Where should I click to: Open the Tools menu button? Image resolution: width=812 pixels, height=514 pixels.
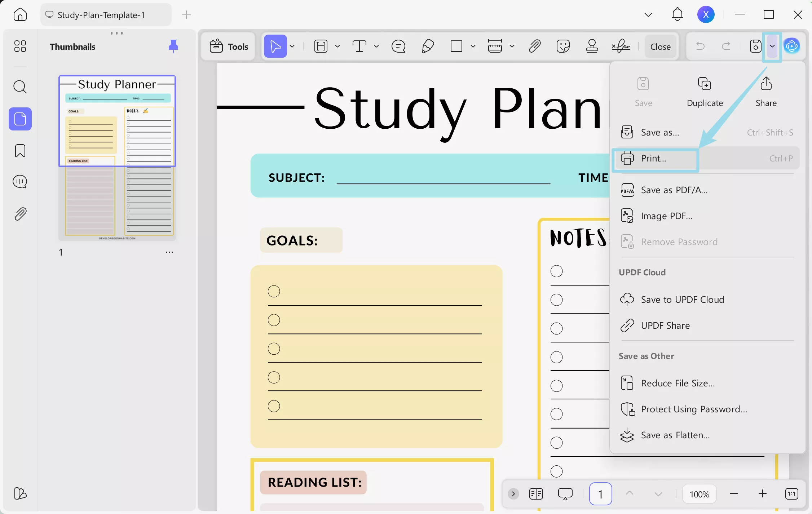click(228, 46)
